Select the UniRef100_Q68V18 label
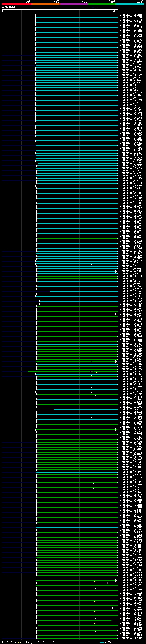The width and height of the screenshot is (146, 644). pyautogui.click(x=131, y=105)
